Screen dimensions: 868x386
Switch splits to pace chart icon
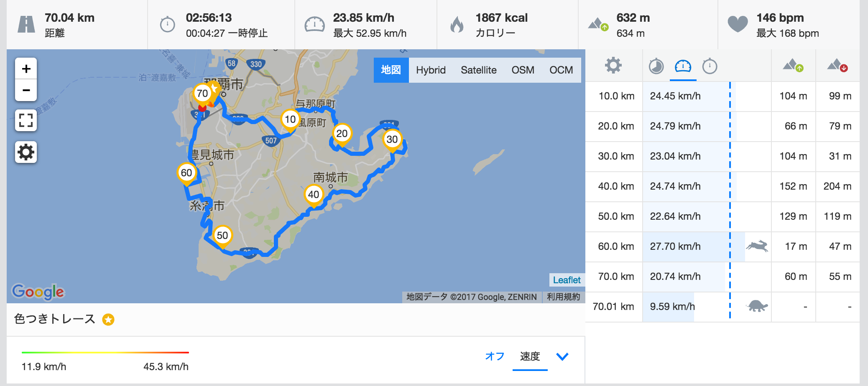656,66
